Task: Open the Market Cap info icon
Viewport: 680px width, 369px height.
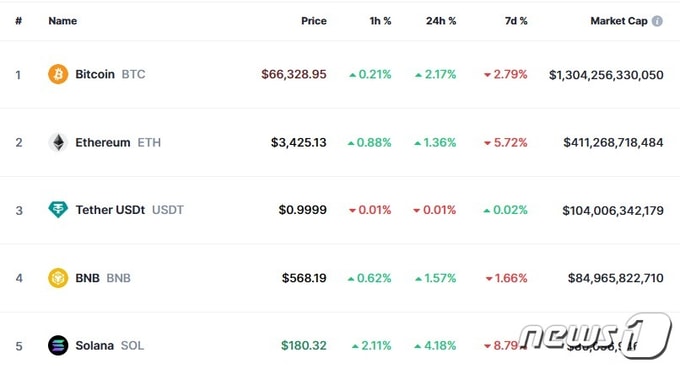Action: 657,21
